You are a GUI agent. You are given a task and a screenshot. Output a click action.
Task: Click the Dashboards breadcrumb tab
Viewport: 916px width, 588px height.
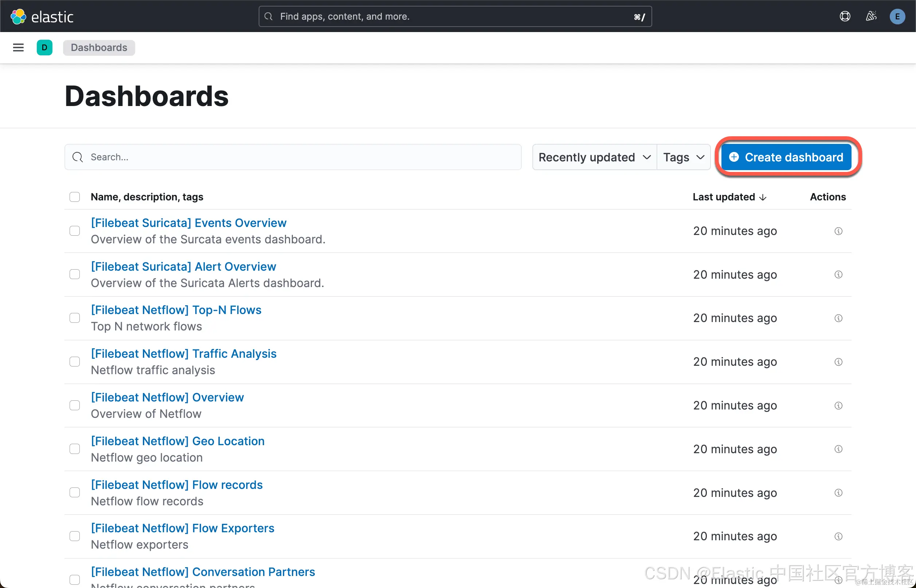coord(99,48)
